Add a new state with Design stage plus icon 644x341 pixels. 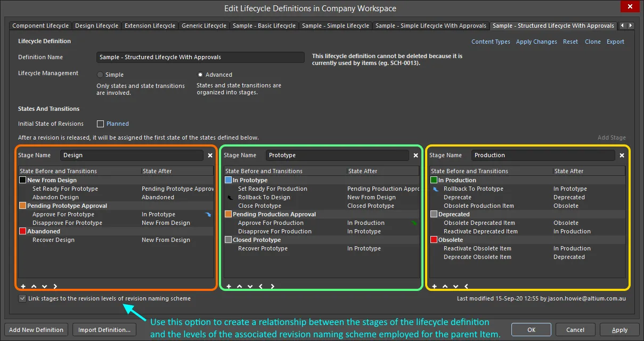tap(23, 286)
